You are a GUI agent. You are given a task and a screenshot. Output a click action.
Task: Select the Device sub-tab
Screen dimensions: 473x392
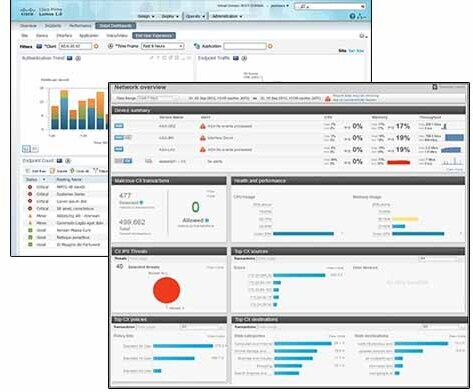click(x=42, y=36)
